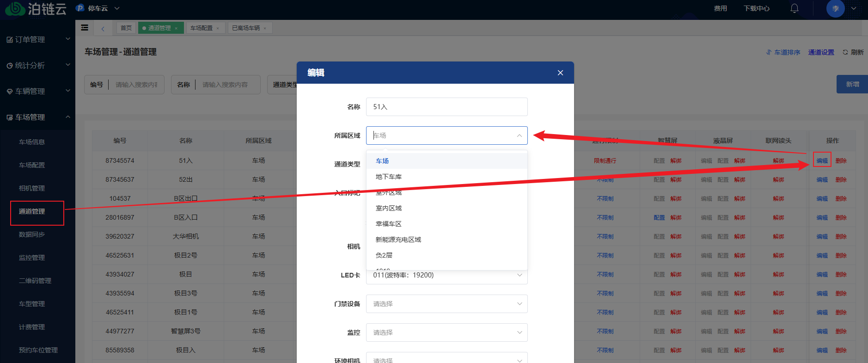The height and width of the screenshot is (363, 868).
Task: Open the 监控 dropdown
Action: (x=446, y=332)
